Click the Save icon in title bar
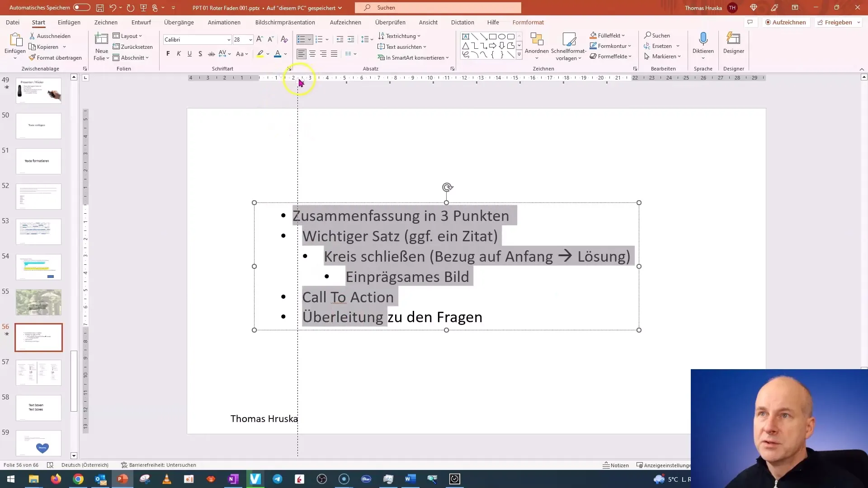The image size is (868, 488). click(100, 8)
